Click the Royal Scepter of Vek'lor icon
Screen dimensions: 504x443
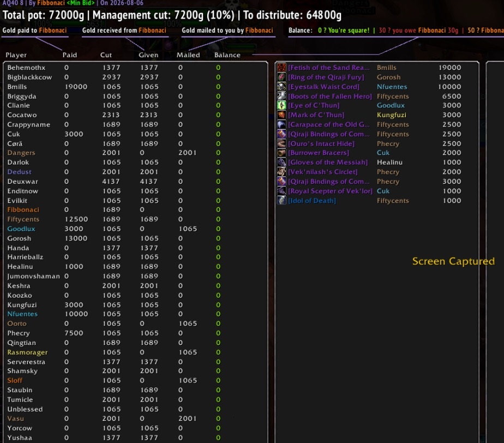281,191
